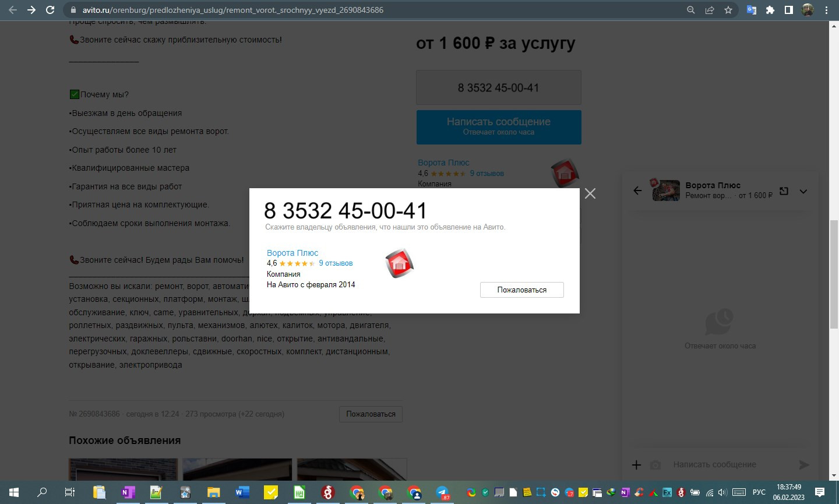Image resolution: width=839 pixels, height=504 pixels.
Task: Open the Wi-Fi network tray icon
Action: tap(709, 492)
